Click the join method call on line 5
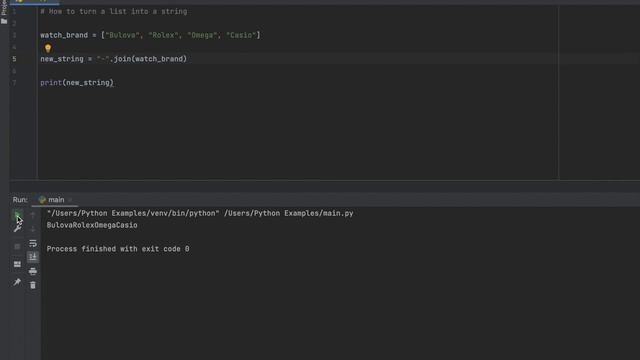Viewport: 640px width, 360px height. click(122, 59)
